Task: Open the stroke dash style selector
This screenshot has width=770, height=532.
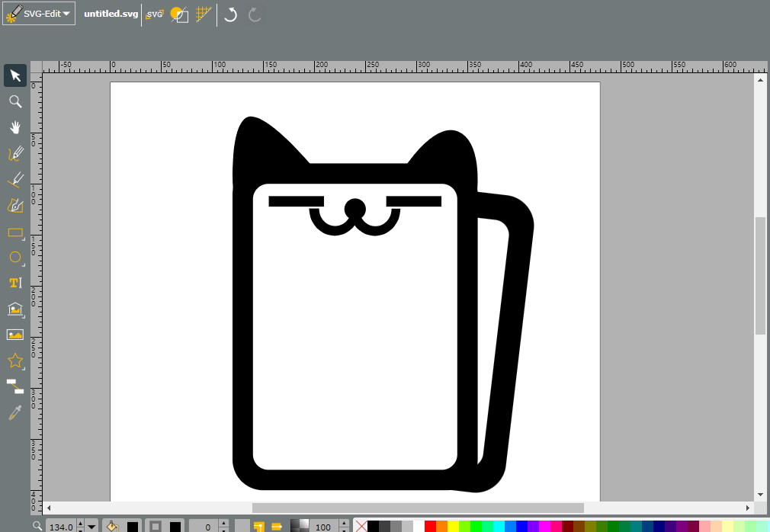Action: pos(242,527)
